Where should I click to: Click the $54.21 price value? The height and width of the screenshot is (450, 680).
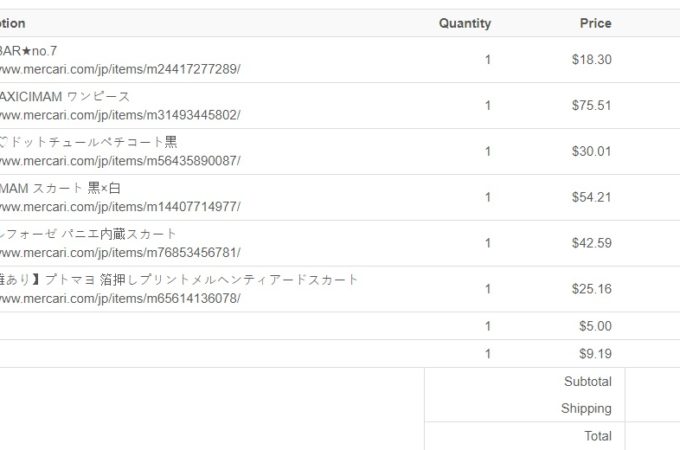point(591,198)
